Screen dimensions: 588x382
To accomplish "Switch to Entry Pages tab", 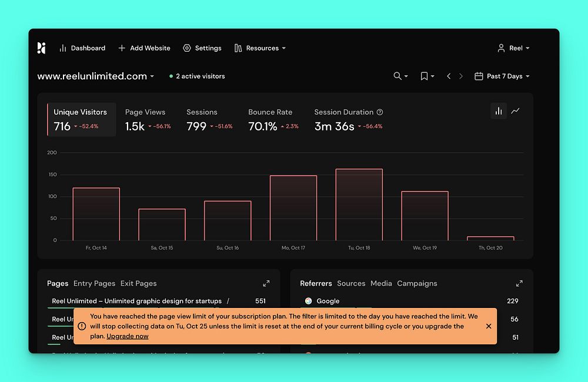I will 94,283.
